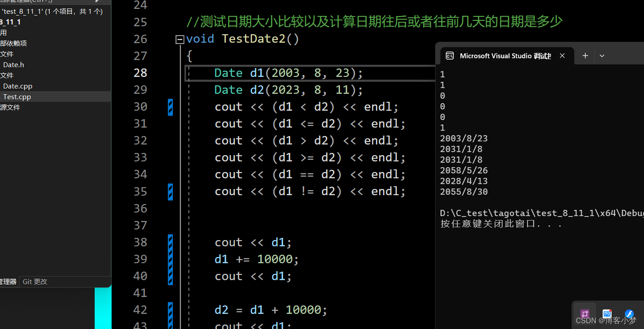Click the purple screenshot tool tray icon
The height and width of the screenshot is (329, 644).
[x=585, y=314]
